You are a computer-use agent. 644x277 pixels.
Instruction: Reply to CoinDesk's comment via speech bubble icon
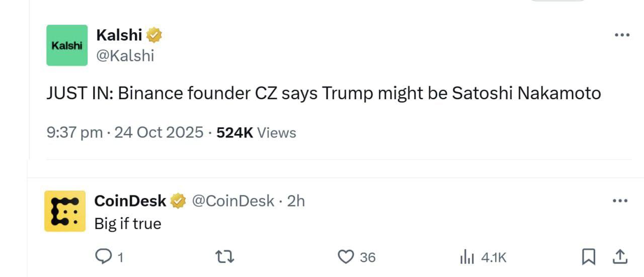pos(104,257)
